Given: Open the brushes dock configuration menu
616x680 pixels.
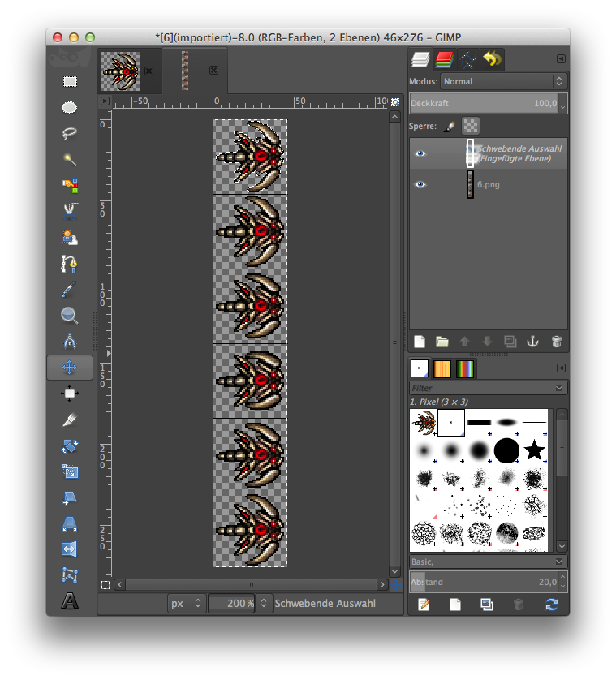Looking at the screenshot, I should [x=561, y=368].
